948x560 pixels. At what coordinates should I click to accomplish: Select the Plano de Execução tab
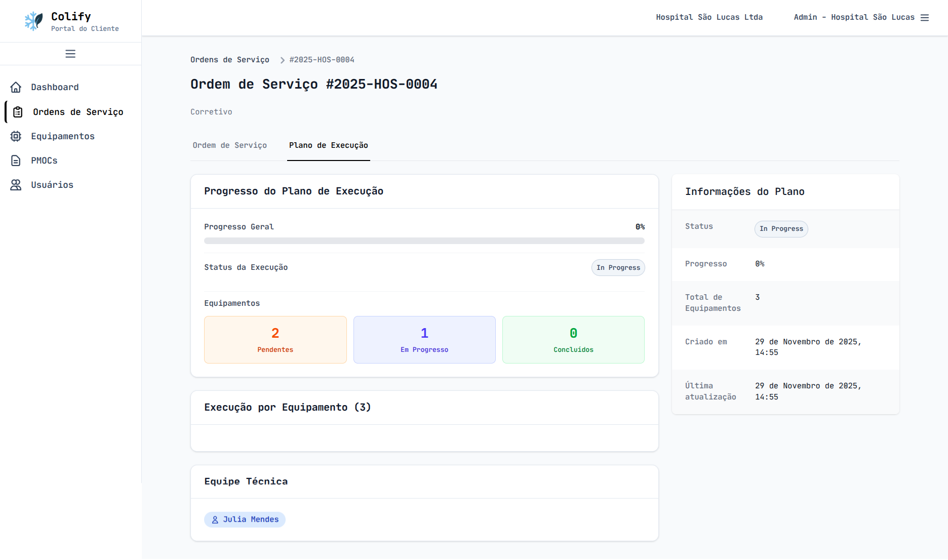tap(328, 145)
